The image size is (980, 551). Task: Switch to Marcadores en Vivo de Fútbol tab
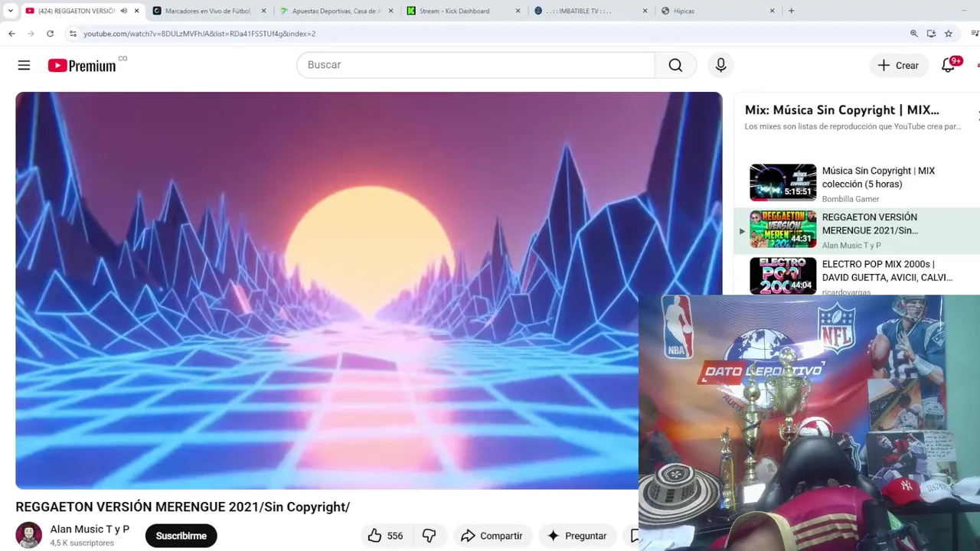[209, 11]
